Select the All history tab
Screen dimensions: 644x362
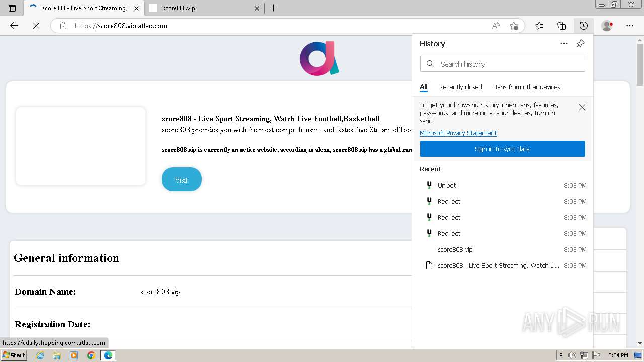pos(424,87)
